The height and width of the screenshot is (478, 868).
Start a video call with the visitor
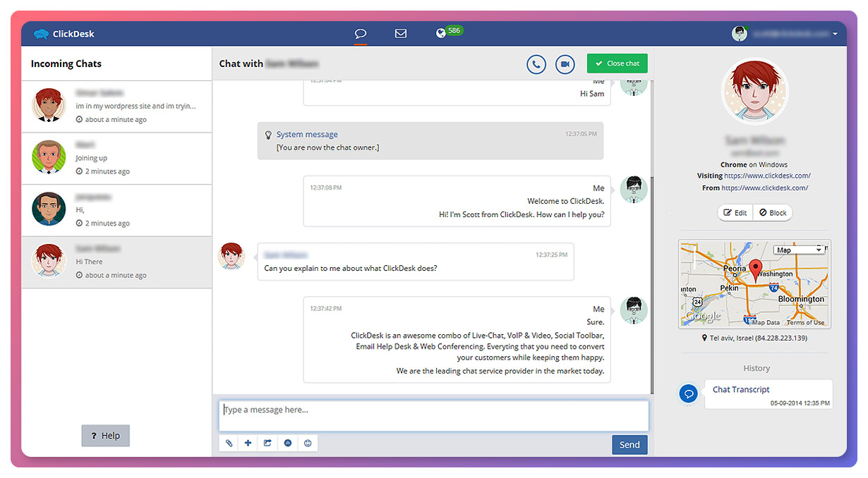pos(565,64)
